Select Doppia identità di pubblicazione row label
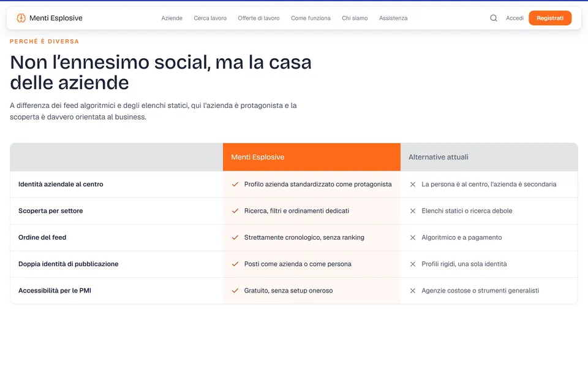 tap(68, 264)
